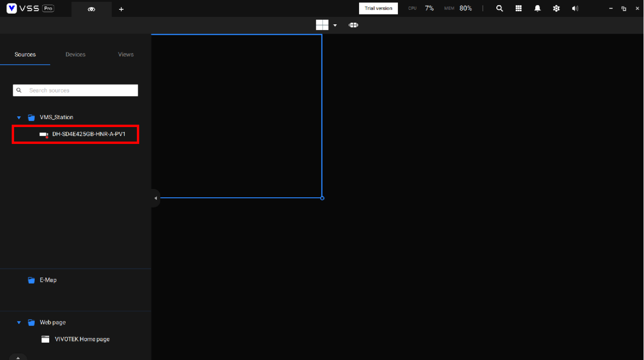Switch to the Devices tab
This screenshot has height=360, width=644.
coord(75,54)
